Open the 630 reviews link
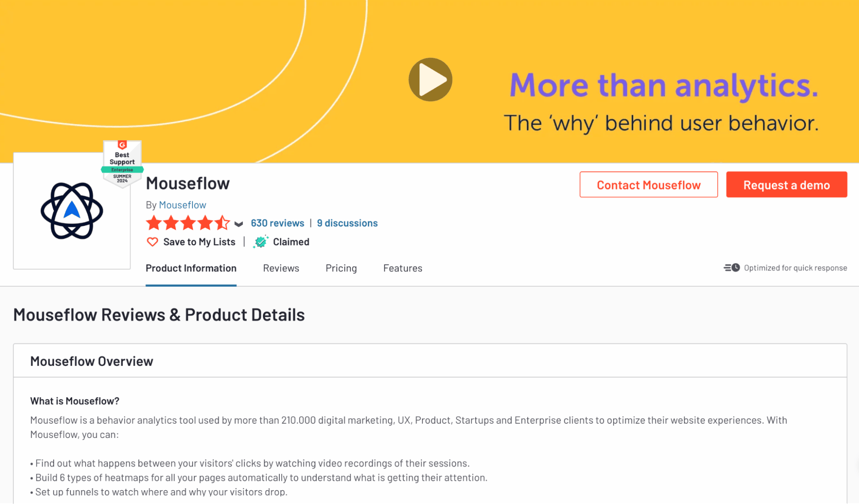859x504 pixels. 278,223
